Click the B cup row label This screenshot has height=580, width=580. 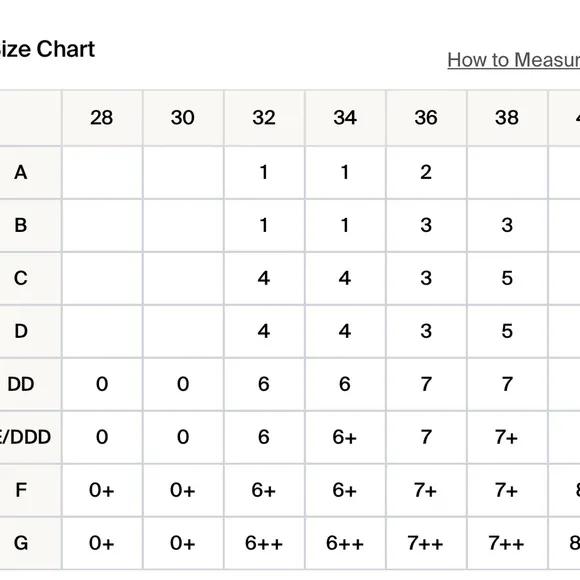tap(21, 225)
